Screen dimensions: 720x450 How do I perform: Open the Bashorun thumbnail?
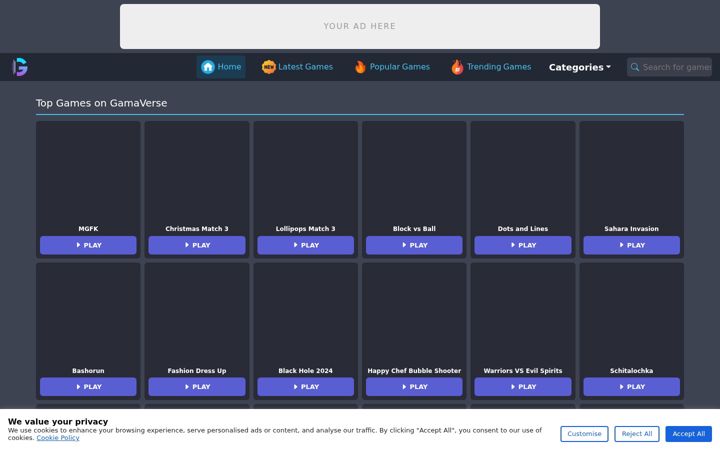click(88, 314)
